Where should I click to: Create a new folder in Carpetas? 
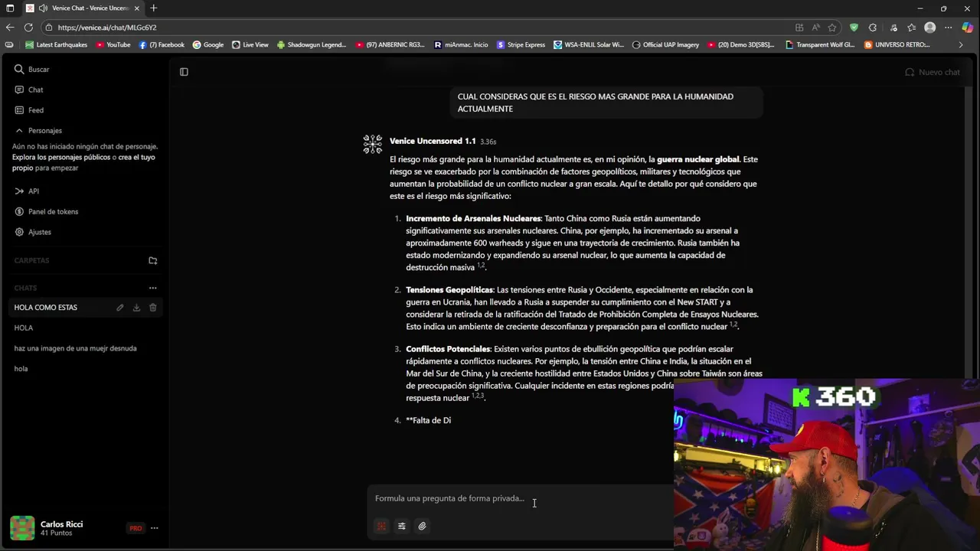pyautogui.click(x=152, y=260)
